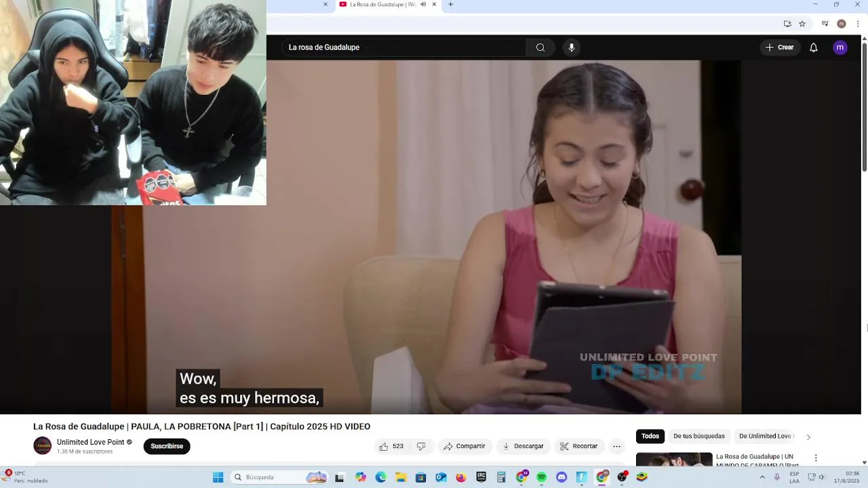This screenshot has height=488, width=868.
Task: Install app icon in address bar
Action: (787, 24)
